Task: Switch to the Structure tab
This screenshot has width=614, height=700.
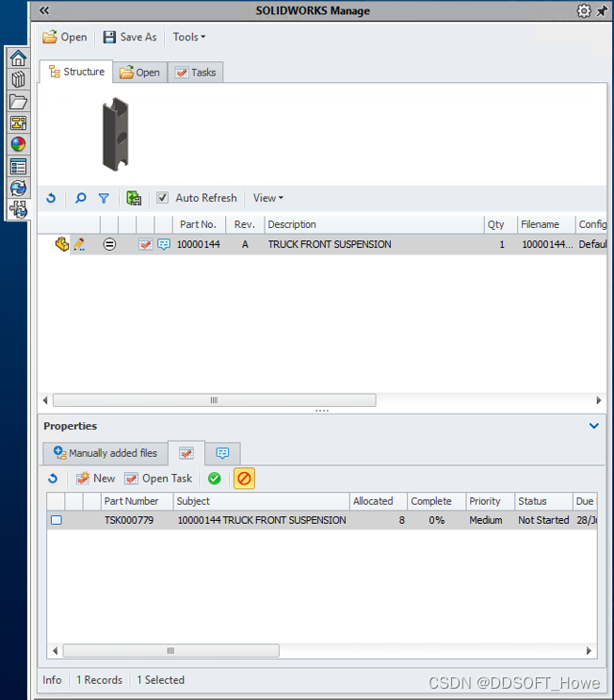Action: tap(76, 72)
